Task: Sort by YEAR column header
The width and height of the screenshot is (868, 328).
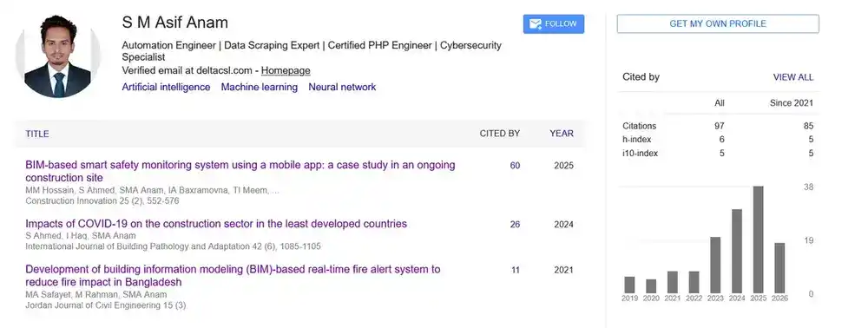Action: click(x=562, y=134)
